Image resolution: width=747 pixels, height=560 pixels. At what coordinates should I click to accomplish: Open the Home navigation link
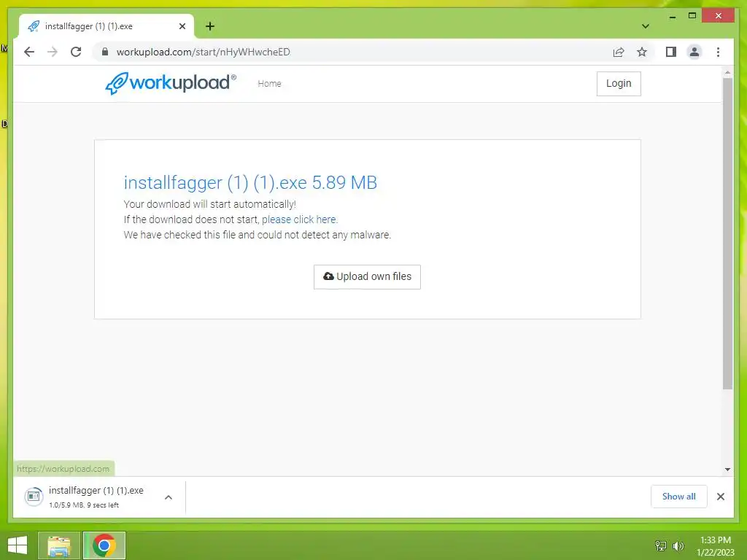tap(270, 83)
